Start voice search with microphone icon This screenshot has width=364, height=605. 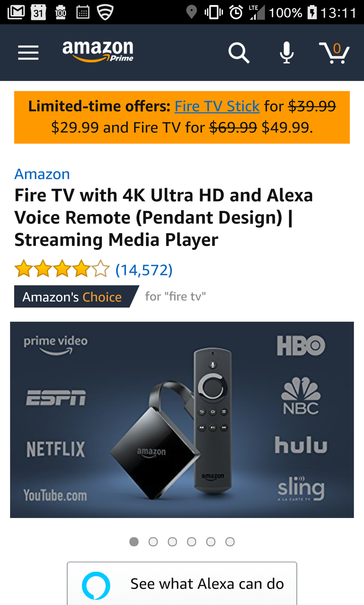(286, 53)
